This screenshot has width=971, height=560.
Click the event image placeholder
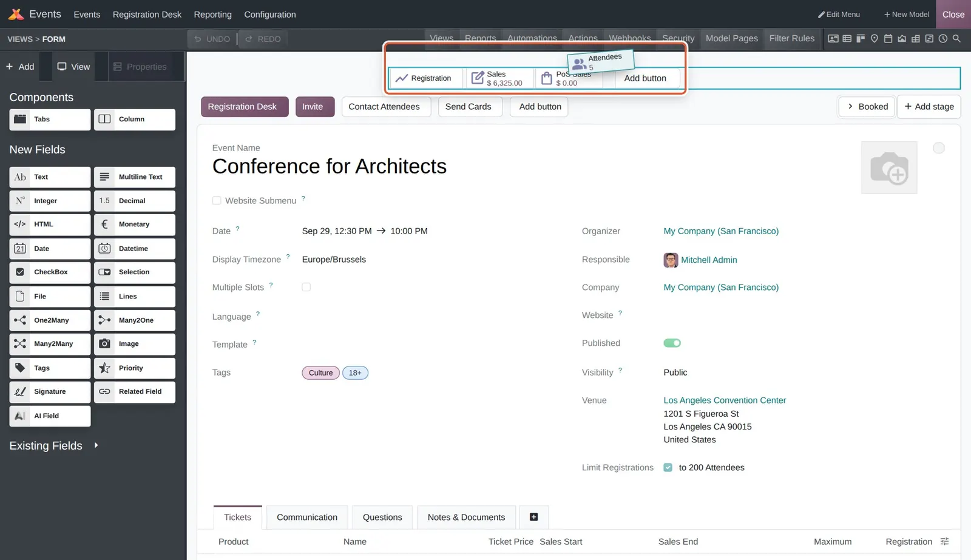point(889,168)
